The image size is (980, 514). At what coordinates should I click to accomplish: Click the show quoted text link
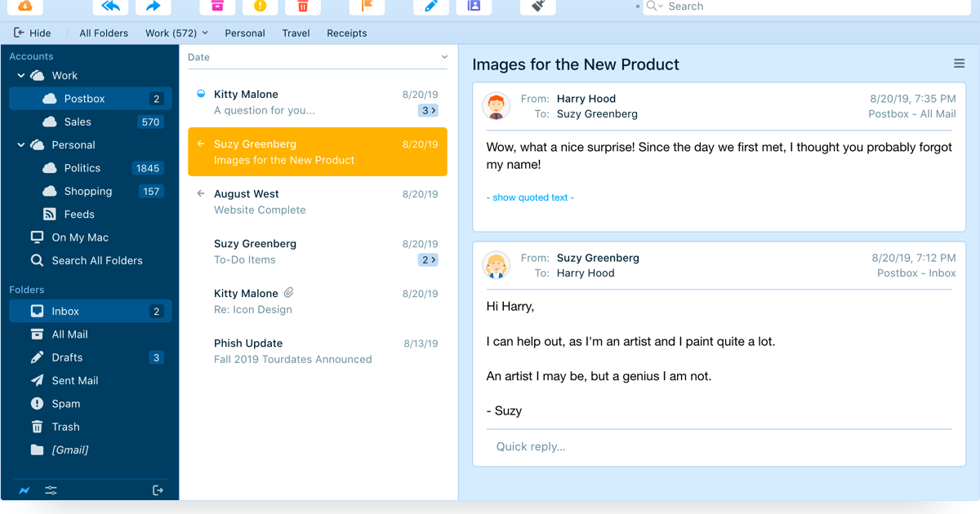pos(530,197)
